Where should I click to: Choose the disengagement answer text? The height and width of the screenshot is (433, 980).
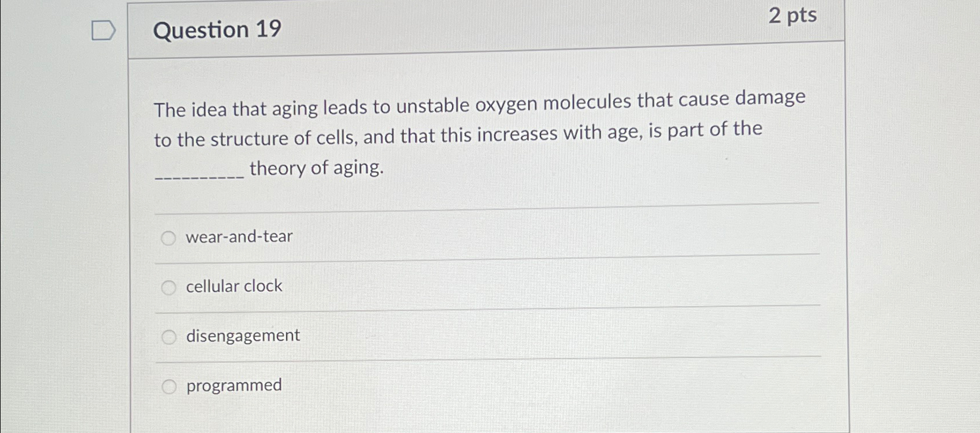pyautogui.click(x=242, y=336)
